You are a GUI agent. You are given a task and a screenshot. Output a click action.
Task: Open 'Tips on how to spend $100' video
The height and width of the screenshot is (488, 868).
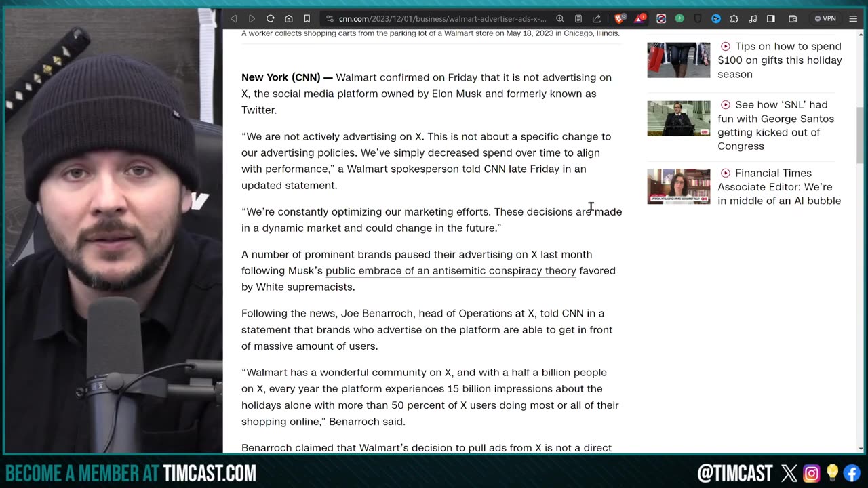click(x=780, y=60)
